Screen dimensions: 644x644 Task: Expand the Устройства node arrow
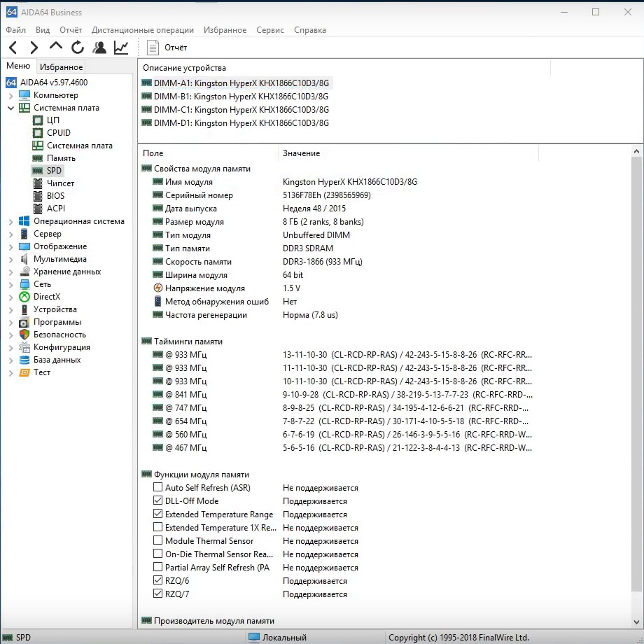tap(10, 310)
